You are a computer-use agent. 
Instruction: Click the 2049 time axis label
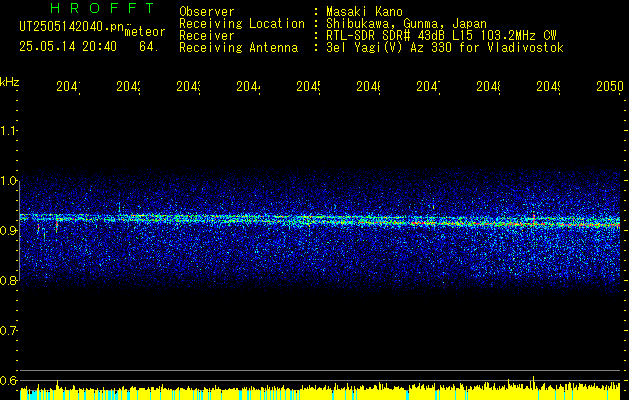(x=548, y=87)
